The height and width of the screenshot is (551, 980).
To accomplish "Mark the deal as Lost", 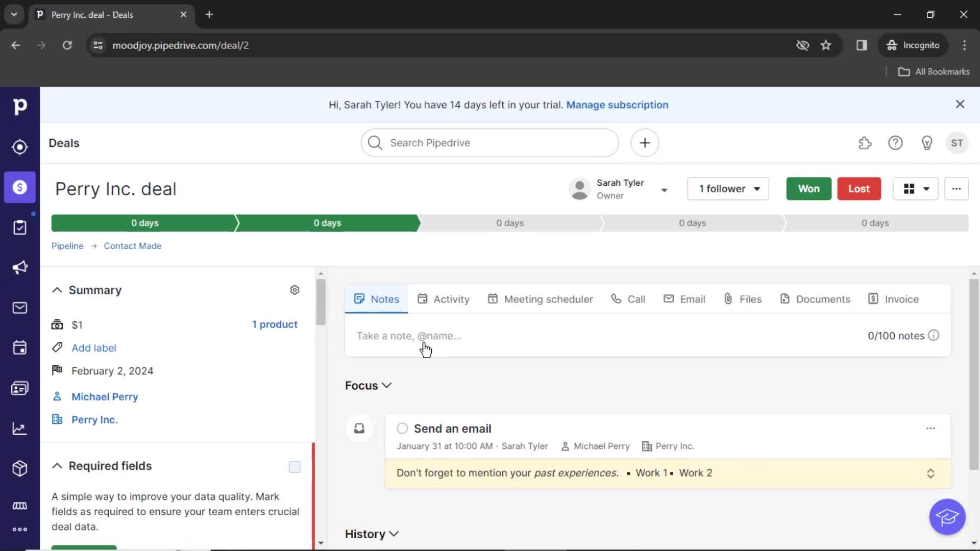I will (x=859, y=189).
